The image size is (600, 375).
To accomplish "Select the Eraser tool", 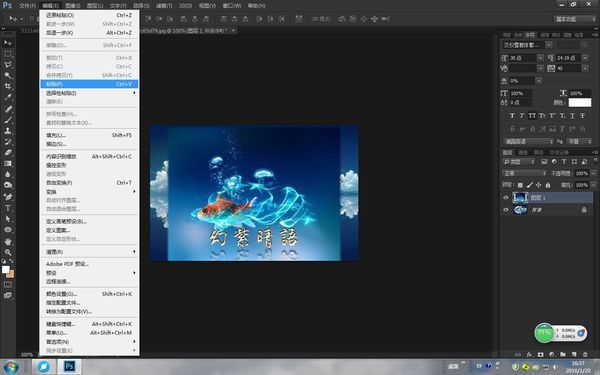I will (x=8, y=152).
